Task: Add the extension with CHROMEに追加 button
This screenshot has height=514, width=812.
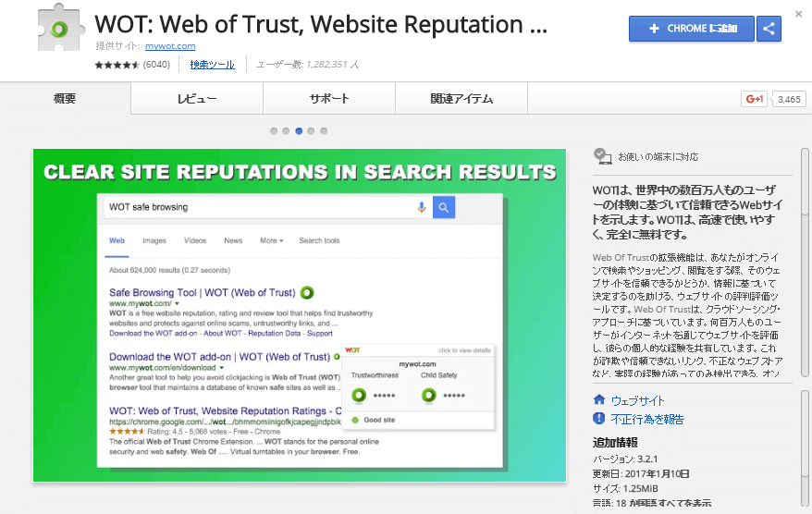Action: click(692, 29)
